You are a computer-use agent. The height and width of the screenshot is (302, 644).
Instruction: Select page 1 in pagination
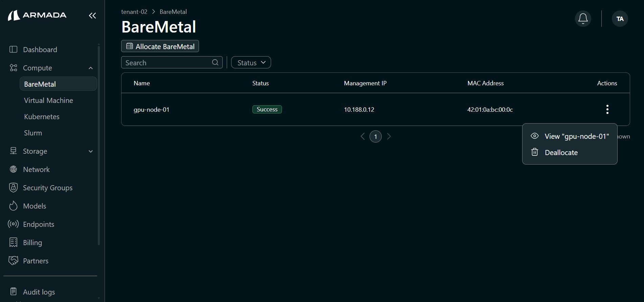click(x=376, y=136)
